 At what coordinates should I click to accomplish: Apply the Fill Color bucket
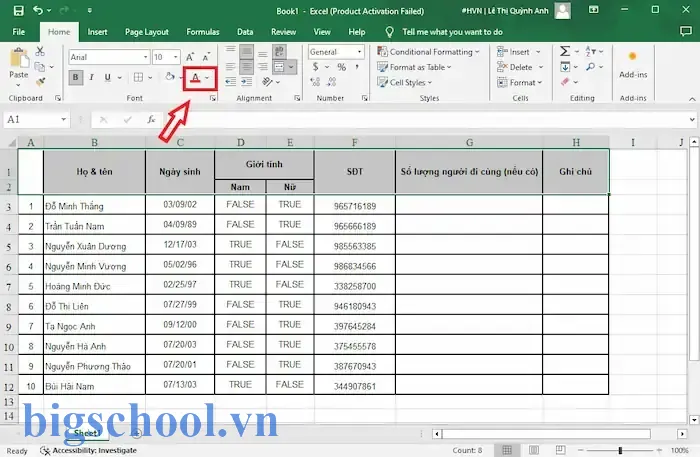coord(170,78)
